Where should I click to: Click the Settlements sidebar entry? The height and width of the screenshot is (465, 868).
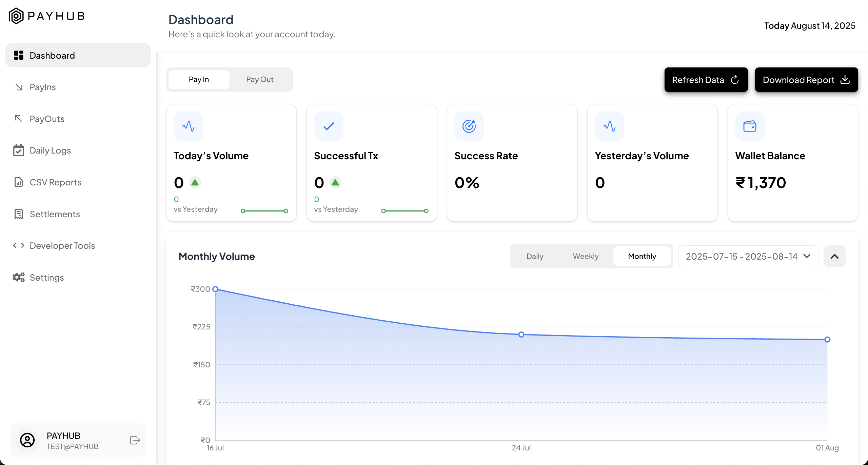click(x=55, y=214)
